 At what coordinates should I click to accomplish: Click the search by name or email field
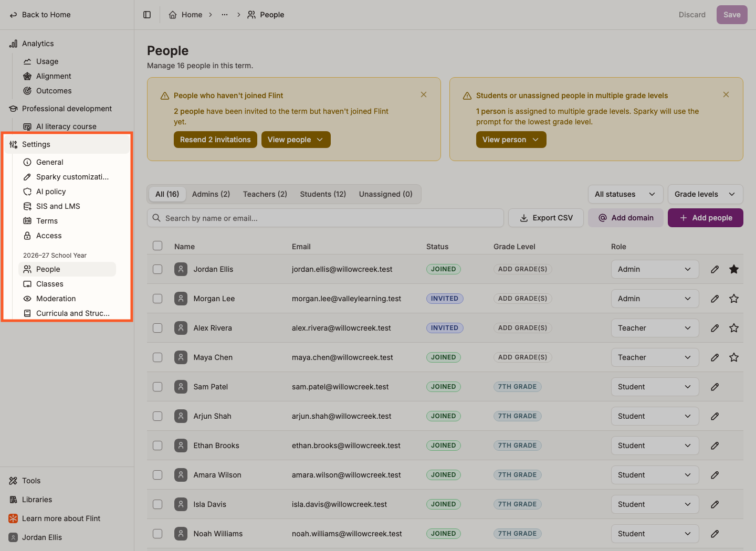click(x=325, y=218)
